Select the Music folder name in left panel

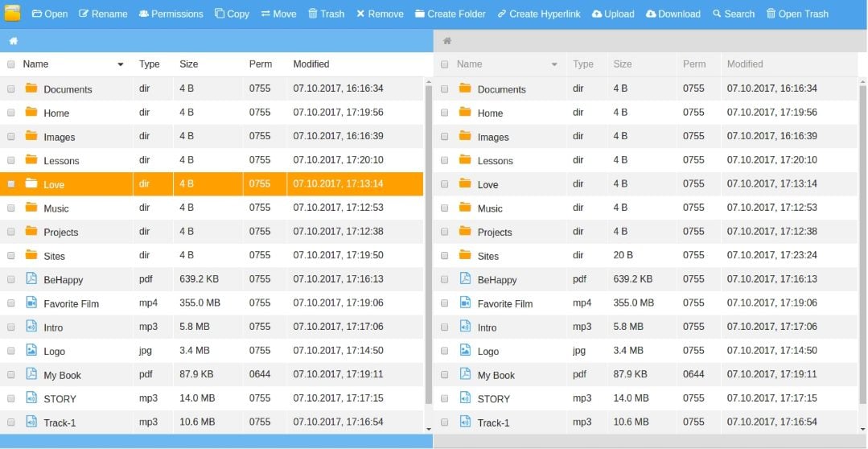point(56,208)
